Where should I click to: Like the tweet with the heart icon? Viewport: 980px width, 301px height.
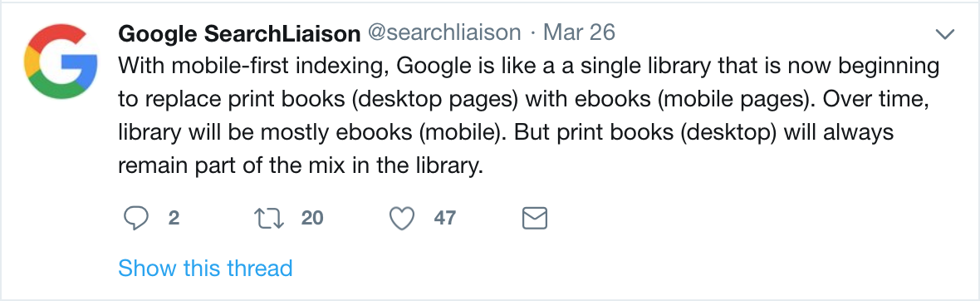402,218
